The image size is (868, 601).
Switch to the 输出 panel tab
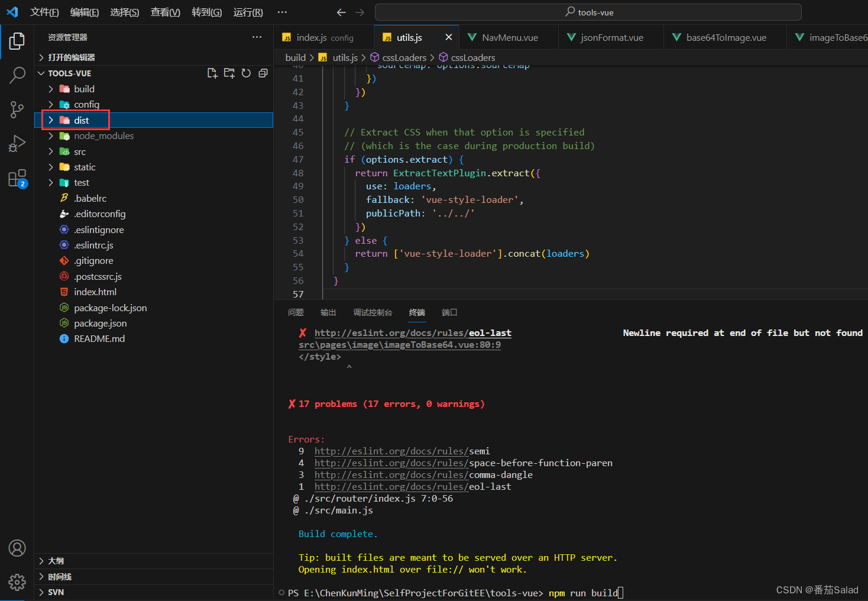tap(328, 312)
